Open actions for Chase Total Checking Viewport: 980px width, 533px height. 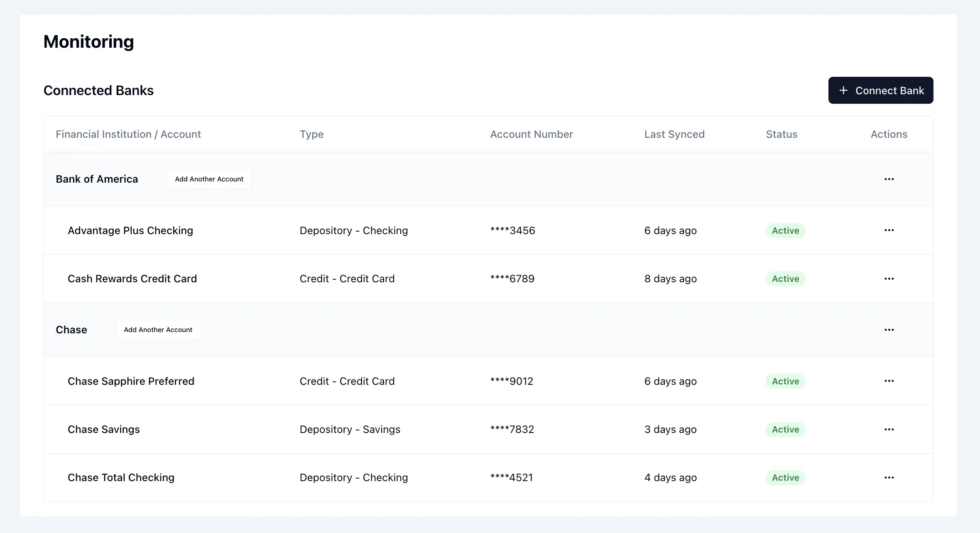889,477
